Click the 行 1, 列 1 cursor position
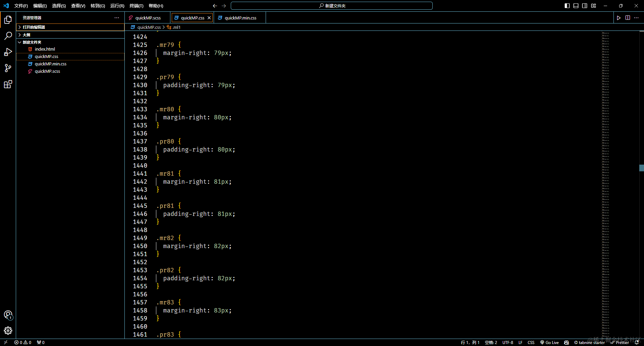This screenshot has width=644, height=346. (x=470, y=342)
